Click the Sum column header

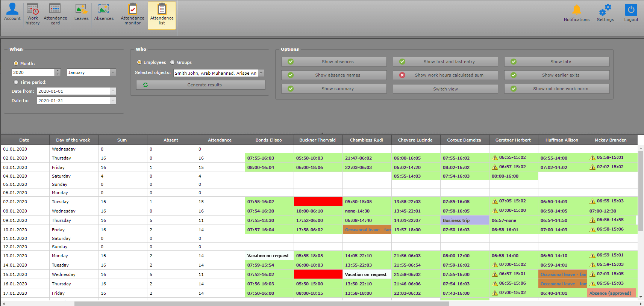coord(122,140)
